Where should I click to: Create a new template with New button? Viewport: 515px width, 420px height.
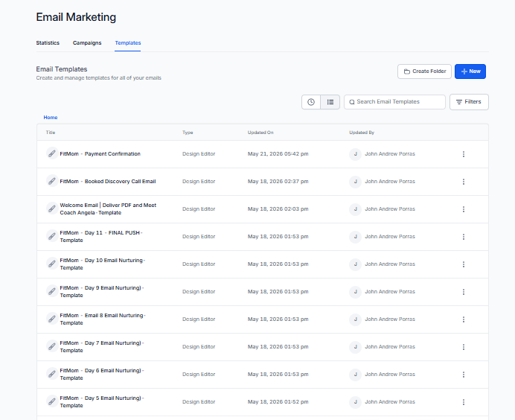click(470, 71)
